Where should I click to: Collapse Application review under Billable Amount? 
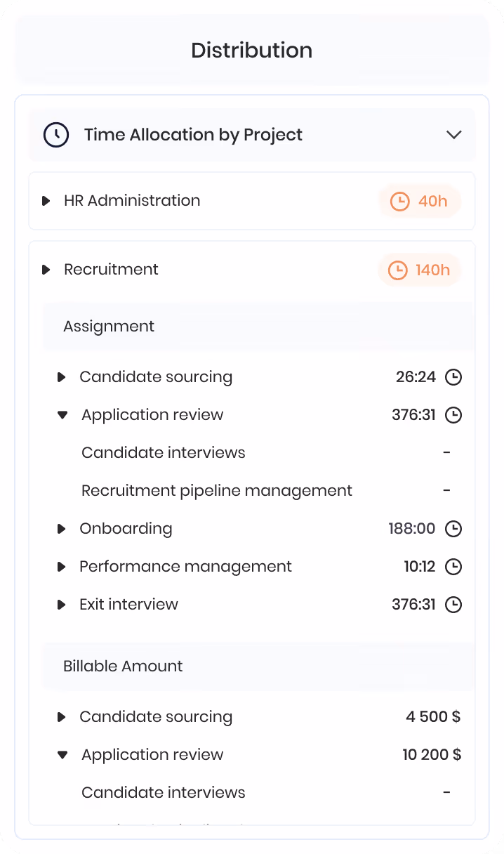62,756
